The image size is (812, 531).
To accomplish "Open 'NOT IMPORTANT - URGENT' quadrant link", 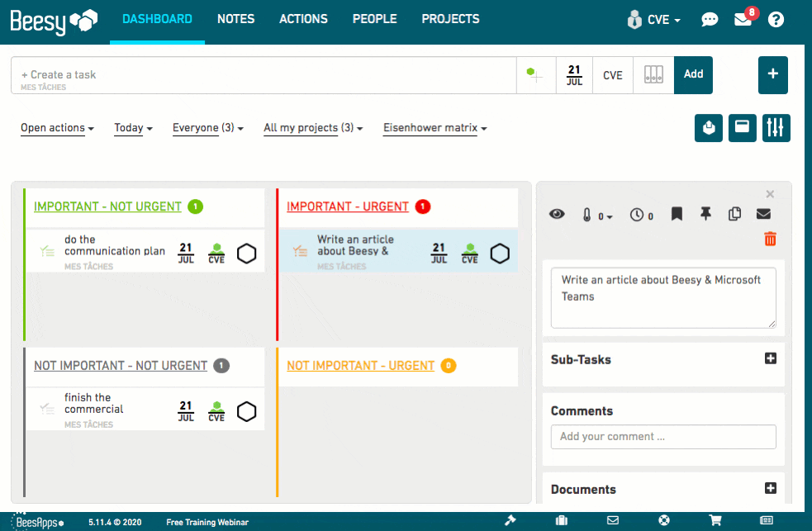I will coord(360,365).
